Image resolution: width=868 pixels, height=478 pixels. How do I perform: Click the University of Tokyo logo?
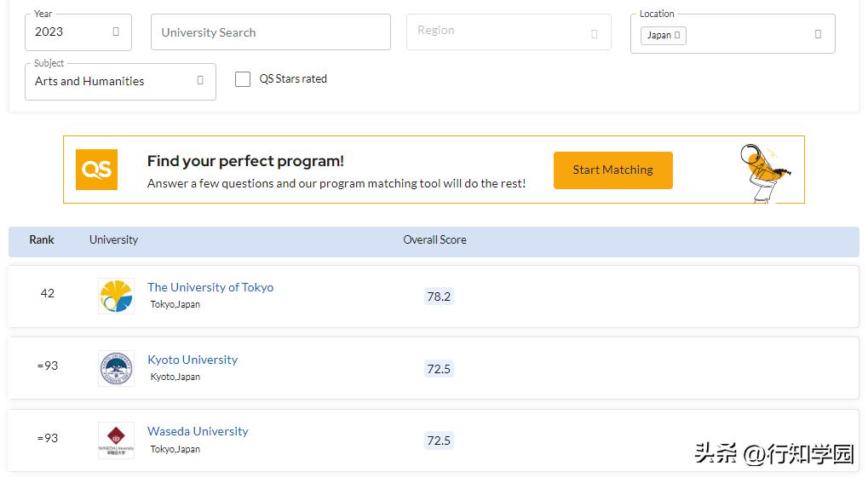[x=116, y=296]
